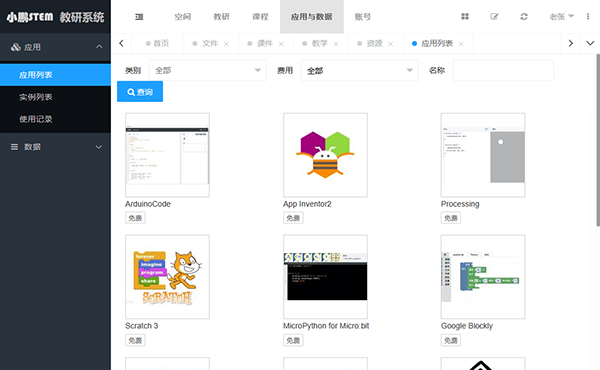Close the 应用列表 tab
Image resolution: width=600 pixels, height=370 pixels.
461,44
